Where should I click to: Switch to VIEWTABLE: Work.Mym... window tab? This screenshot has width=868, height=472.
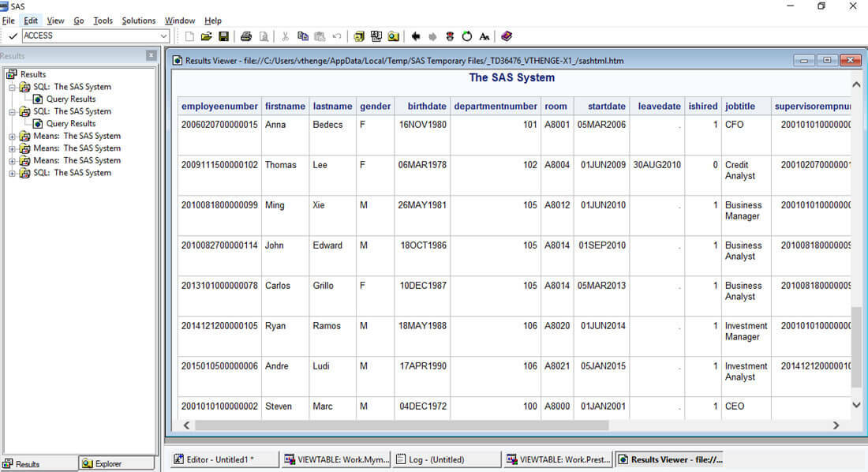coord(337,459)
